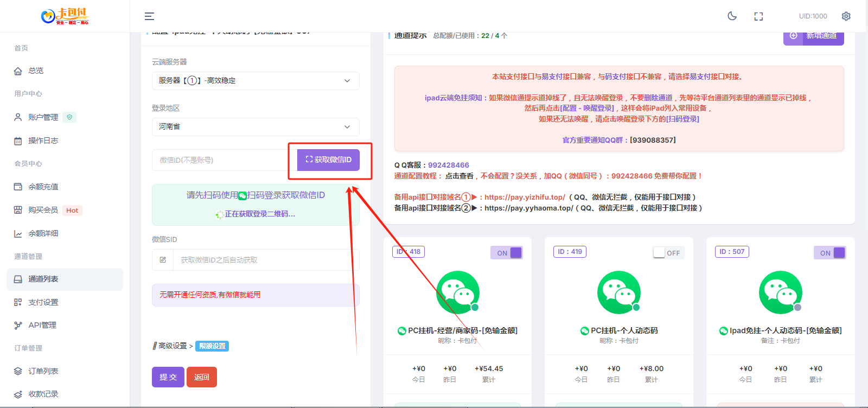Click the red 返回 button

point(202,377)
